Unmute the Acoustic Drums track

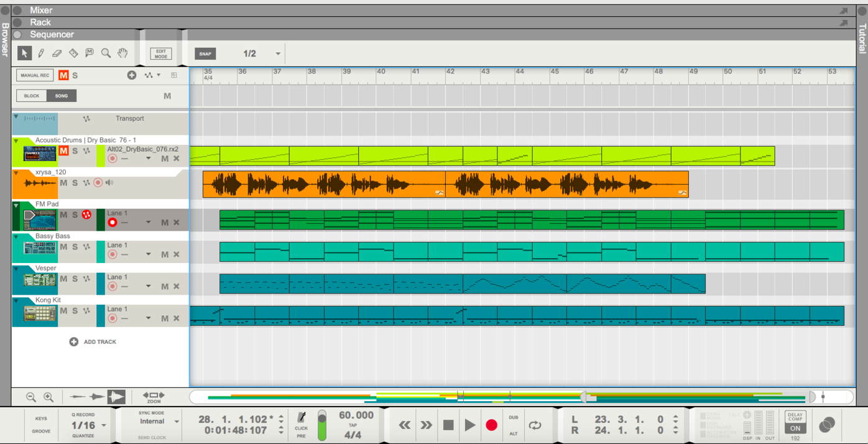tap(63, 151)
